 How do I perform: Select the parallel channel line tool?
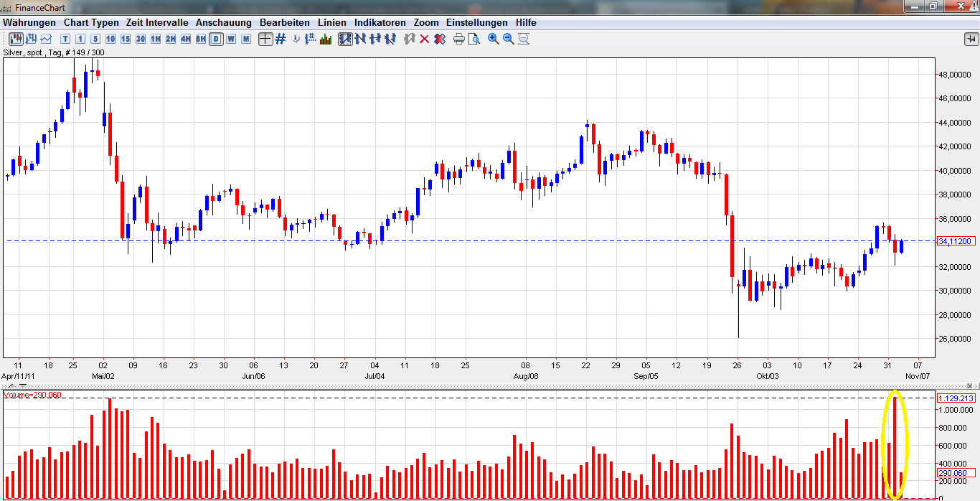pos(390,39)
